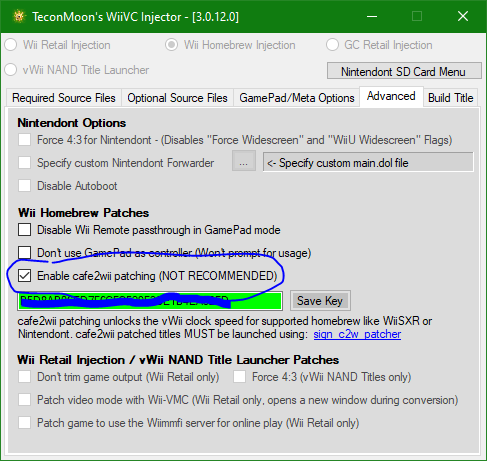Select vWii NAND Title Launcher radio button
The image size is (487, 461).
click(x=11, y=70)
